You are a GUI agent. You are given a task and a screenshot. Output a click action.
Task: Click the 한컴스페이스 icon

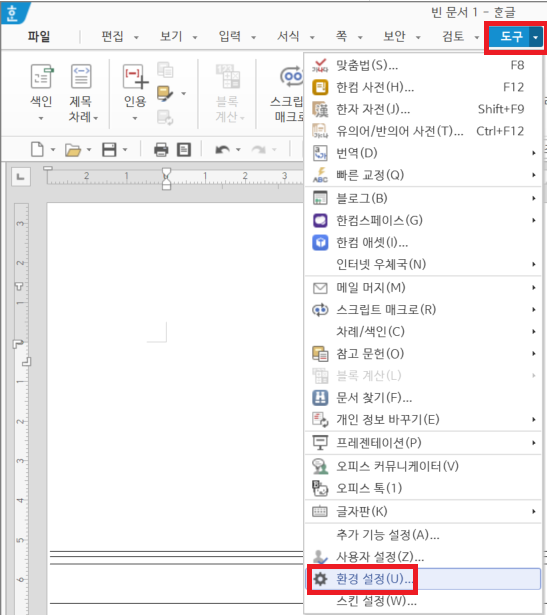pos(320,220)
